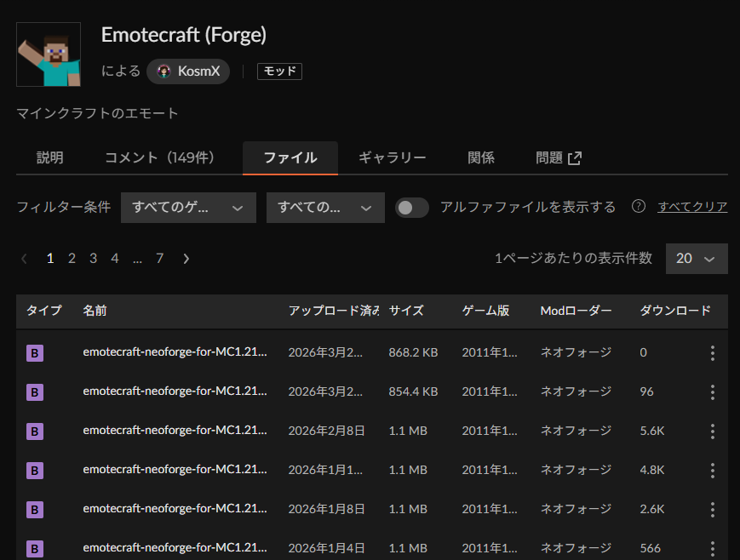Expand the second すべての... filter dropdown
Screen dimensions: 740x560
click(x=325, y=208)
